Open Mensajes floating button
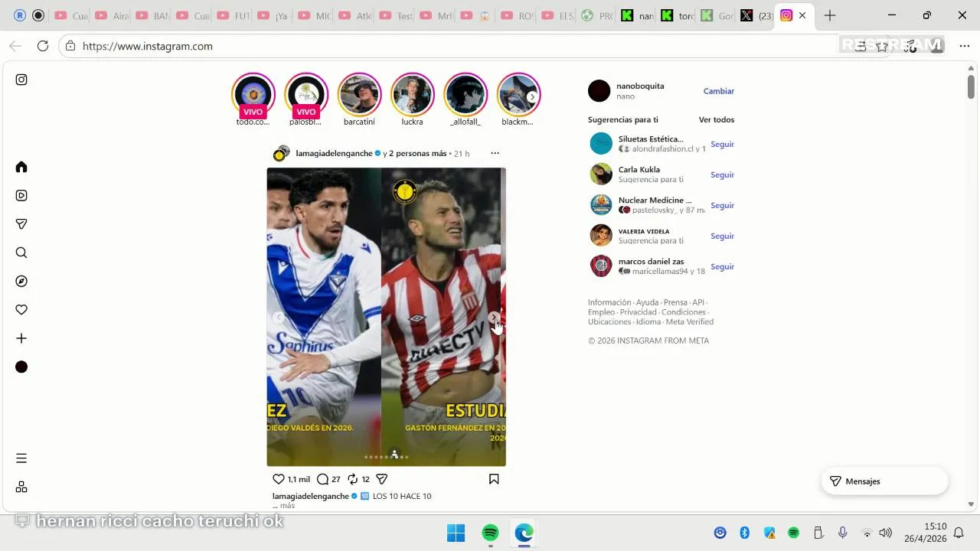 click(884, 481)
